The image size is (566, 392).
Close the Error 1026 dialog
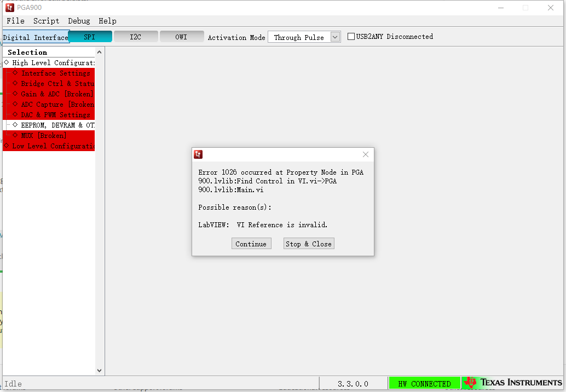[x=365, y=154]
